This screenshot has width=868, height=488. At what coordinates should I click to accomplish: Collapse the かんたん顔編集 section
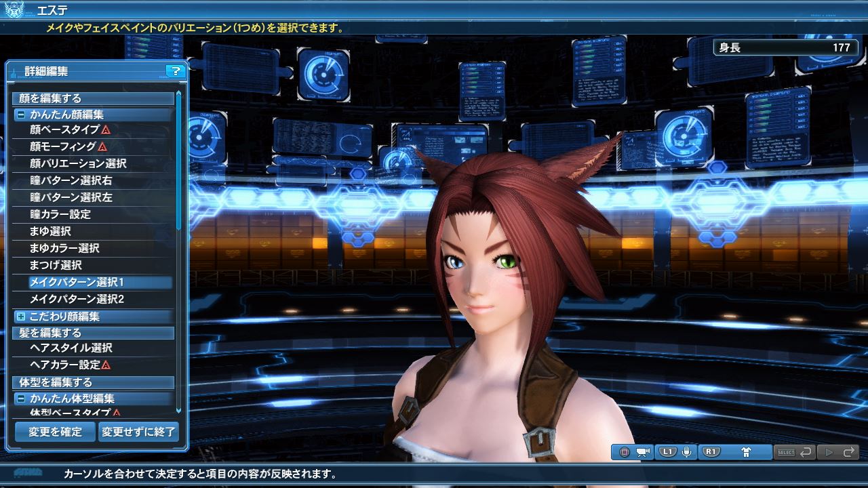click(21, 115)
